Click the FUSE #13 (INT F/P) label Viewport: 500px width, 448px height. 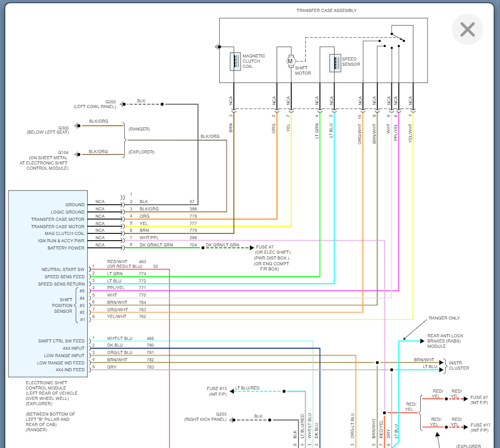(217, 391)
